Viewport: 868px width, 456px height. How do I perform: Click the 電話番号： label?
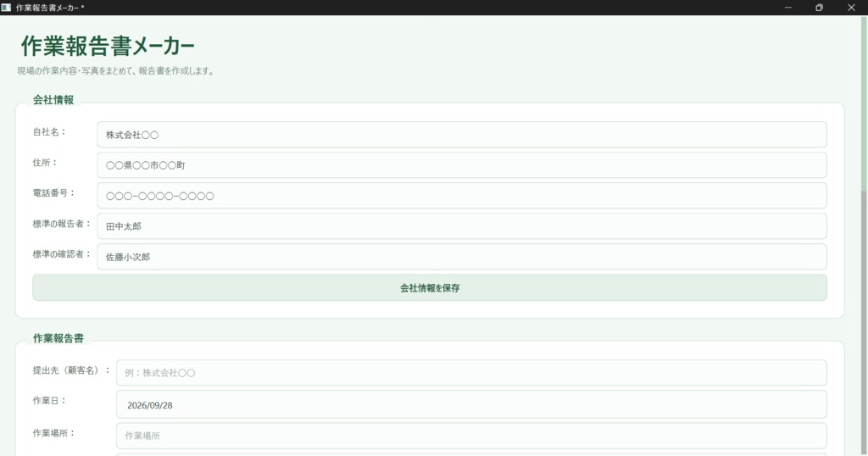(x=54, y=192)
